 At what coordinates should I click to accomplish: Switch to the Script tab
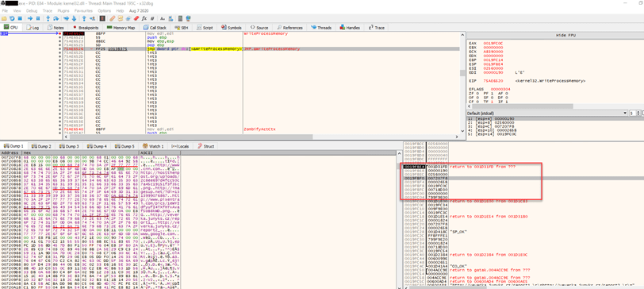tap(205, 28)
